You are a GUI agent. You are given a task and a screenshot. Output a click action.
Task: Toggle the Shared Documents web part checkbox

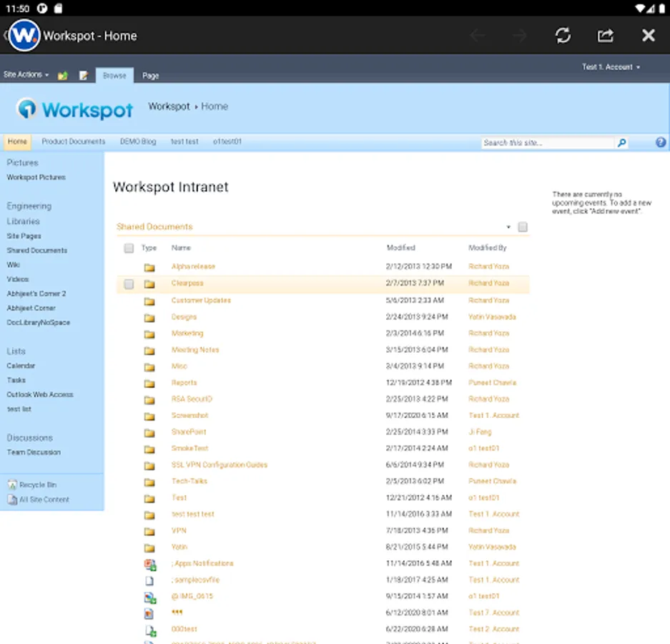523,227
